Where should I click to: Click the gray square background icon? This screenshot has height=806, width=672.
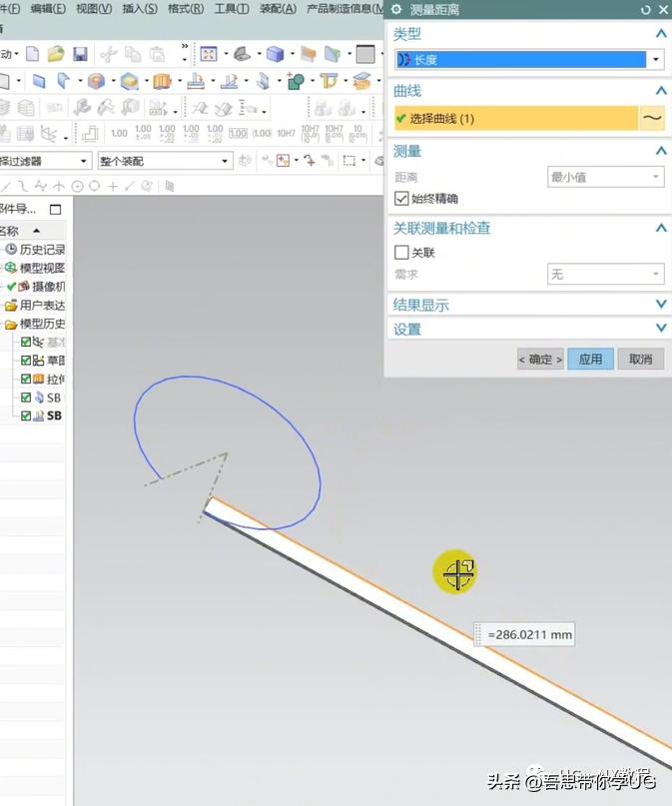tap(365, 54)
